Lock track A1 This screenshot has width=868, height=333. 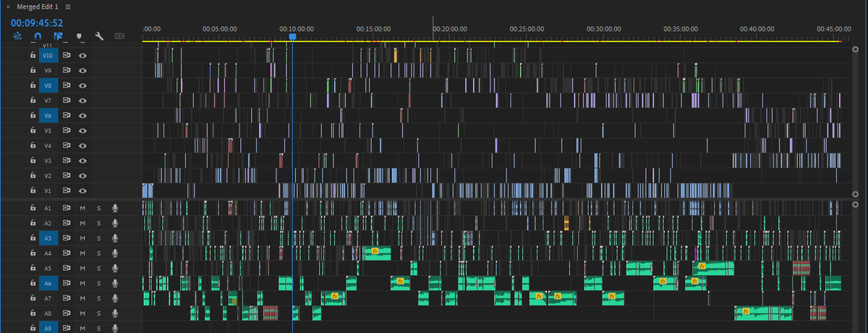pyautogui.click(x=33, y=208)
